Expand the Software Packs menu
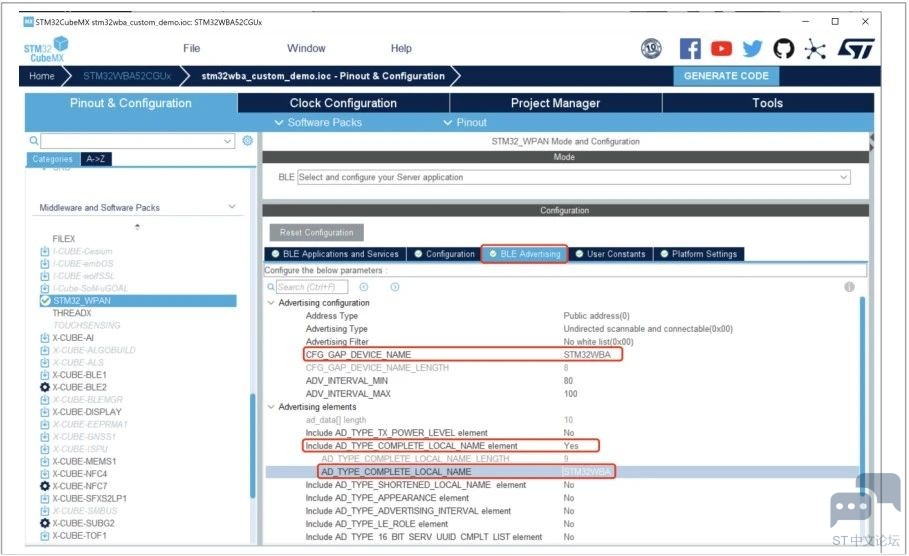Viewport: 909px width, 556px height. 318,122
